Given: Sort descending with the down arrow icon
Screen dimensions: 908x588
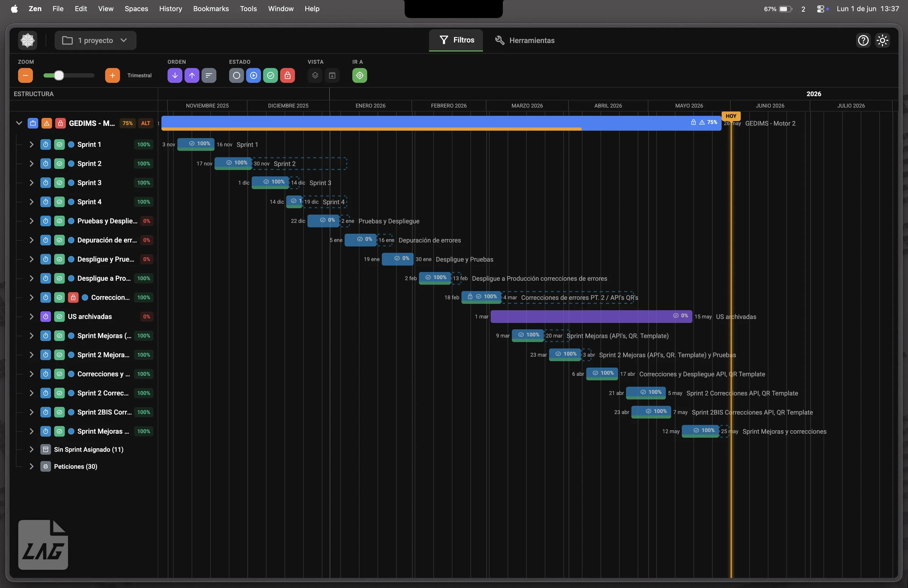Looking at the screenshot, I should 175,76.
